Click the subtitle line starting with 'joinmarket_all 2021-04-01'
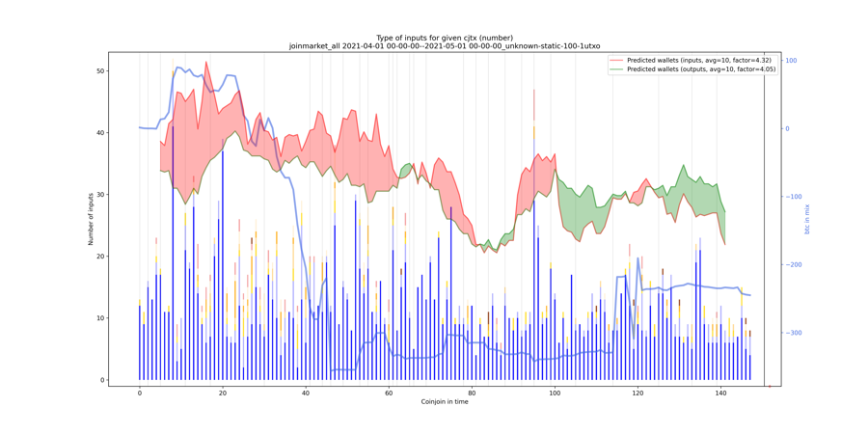Viewport: 868px width, 434px height. pyautogui.click(x=445, y=45)
